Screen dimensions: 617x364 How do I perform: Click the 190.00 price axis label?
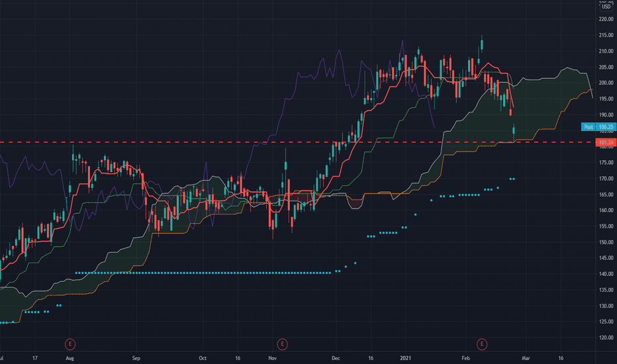click(x=606, y=114)
